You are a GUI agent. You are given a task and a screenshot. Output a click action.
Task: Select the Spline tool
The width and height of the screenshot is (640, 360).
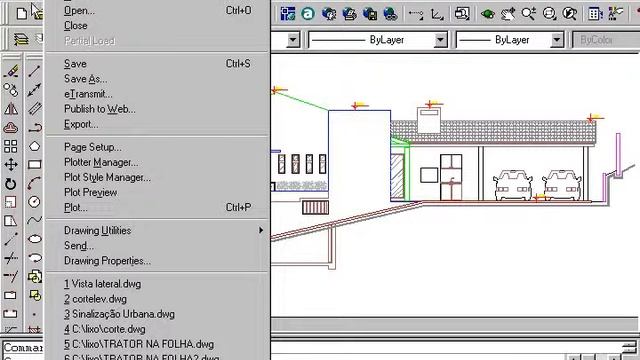tap(35, 221)
